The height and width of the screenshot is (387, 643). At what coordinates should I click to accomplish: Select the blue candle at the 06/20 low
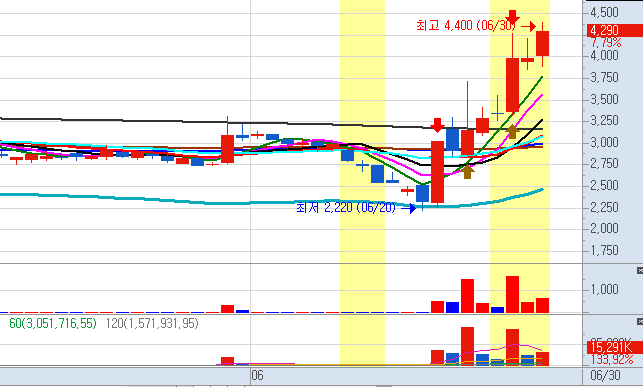(422, 194)
